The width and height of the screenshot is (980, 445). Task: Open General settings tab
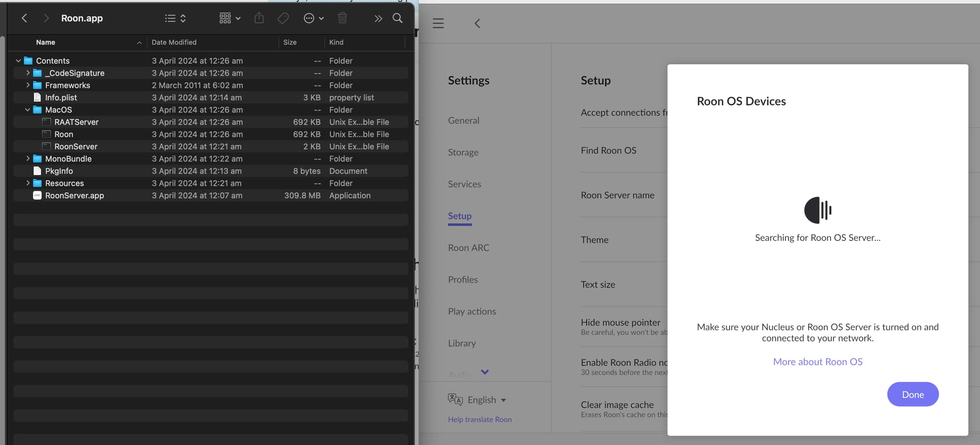[x=463, y=120]
